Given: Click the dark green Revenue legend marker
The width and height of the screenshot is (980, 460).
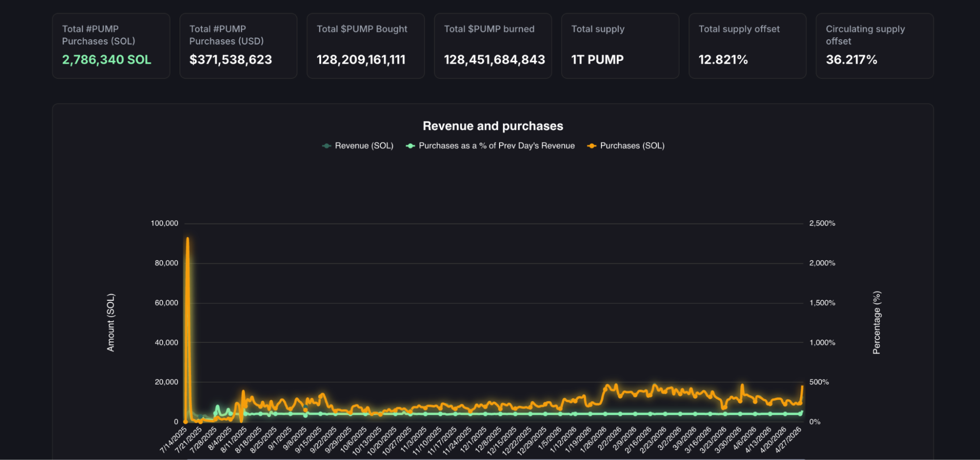Looking at the screenshot, I should pyautogui.click(x=327, y=146).
